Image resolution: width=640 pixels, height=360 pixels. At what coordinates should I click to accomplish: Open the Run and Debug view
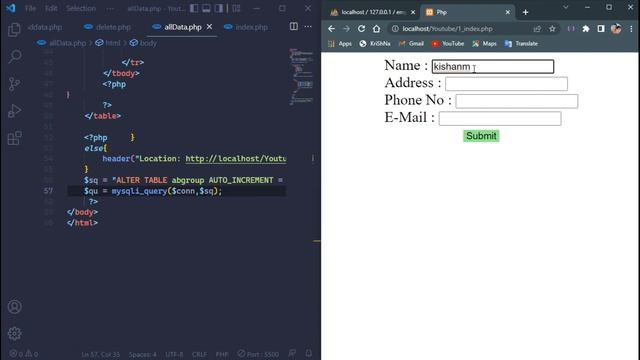tap(14, 111)
